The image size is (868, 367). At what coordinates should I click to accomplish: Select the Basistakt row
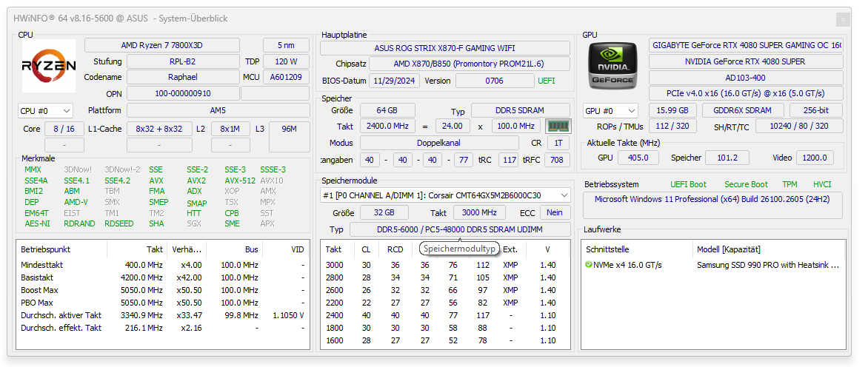pyautogui.click(x=163, y=277)
